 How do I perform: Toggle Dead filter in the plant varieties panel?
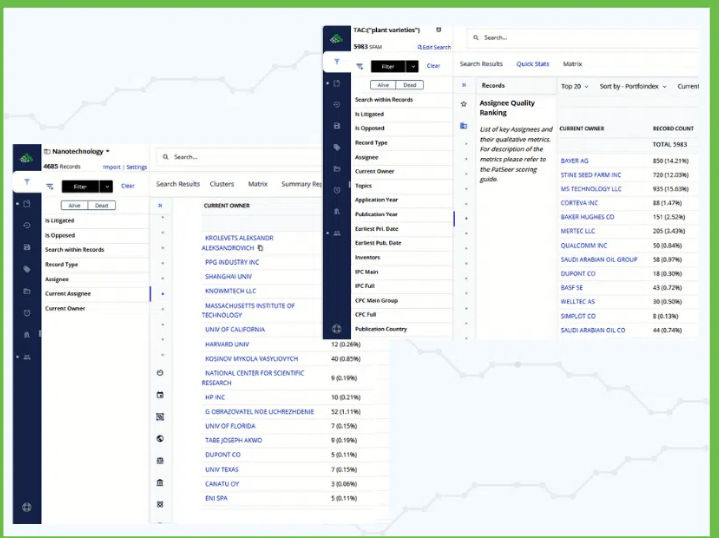[410, 85]
